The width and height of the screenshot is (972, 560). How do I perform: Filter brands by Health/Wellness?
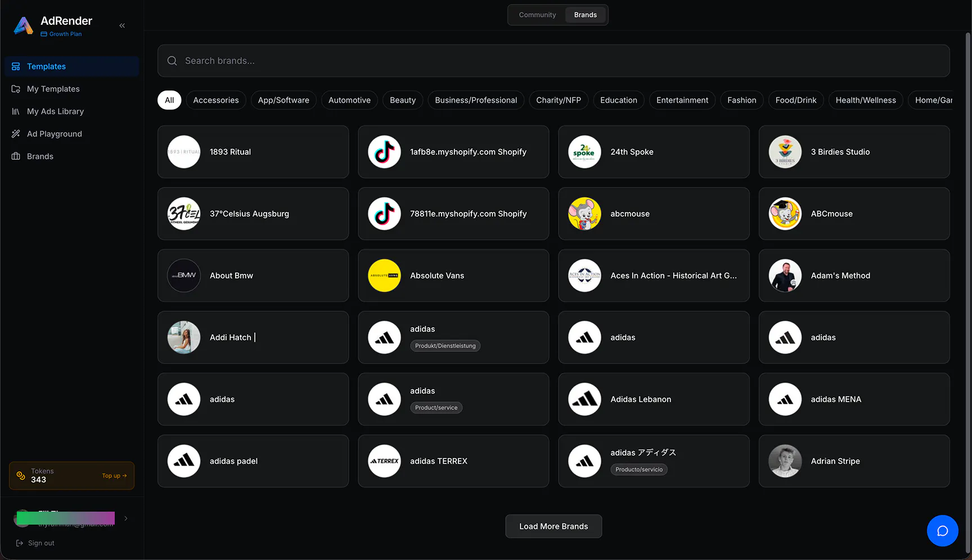[x=866, y=100]
